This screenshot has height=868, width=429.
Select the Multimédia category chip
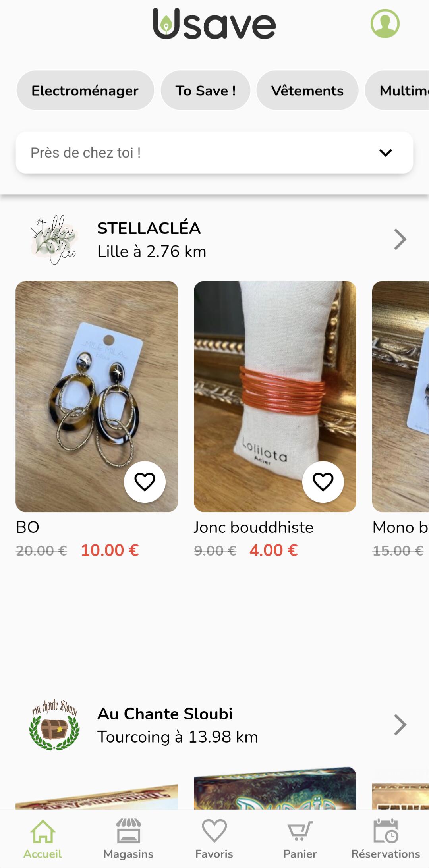(x=397, y=91)
